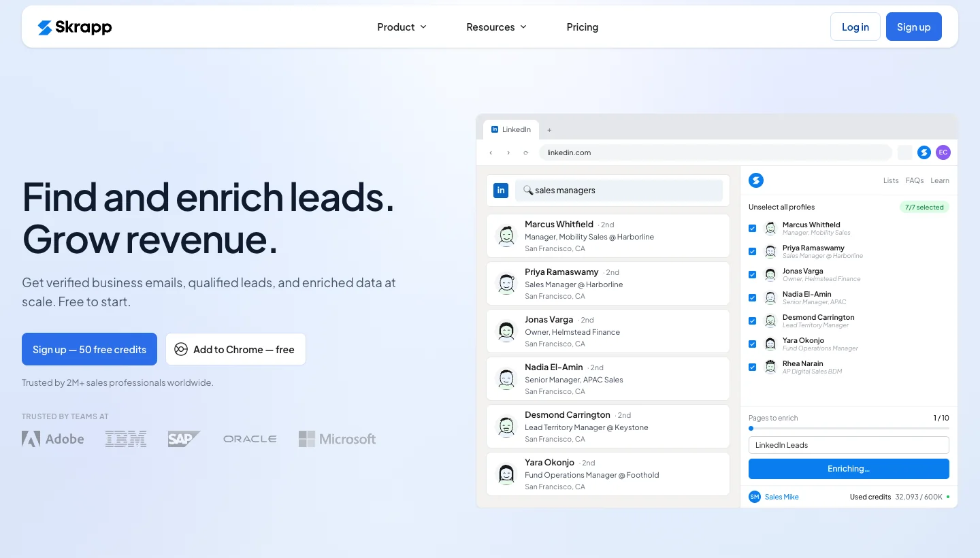Uncheck Priya Ramaswamy in Skrapp panel
980x558 pixels.
(752, 251)
